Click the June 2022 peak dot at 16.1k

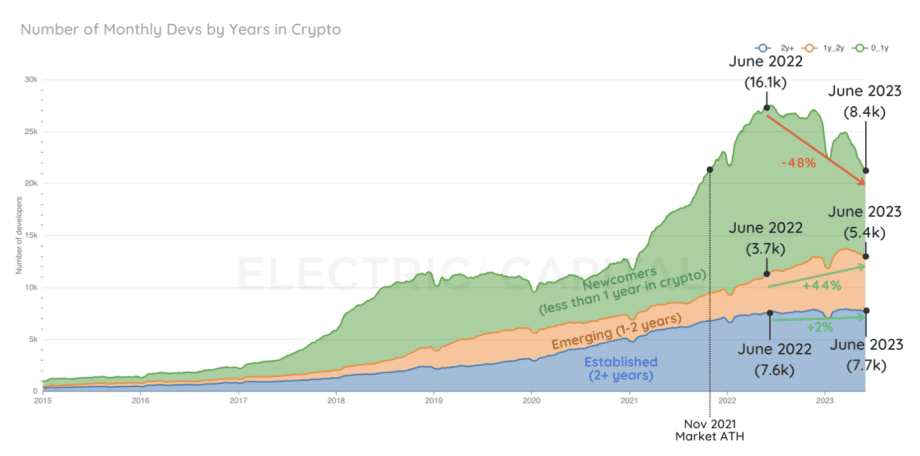767,107
